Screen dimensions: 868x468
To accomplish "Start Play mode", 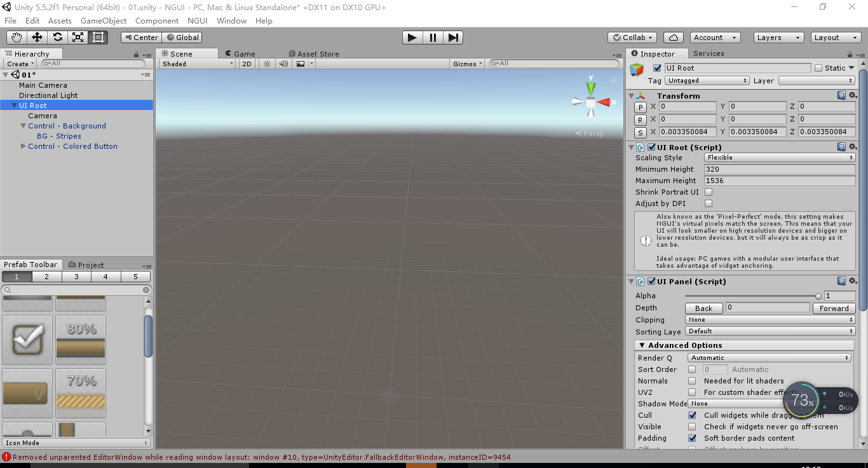I will (x=412, y=38).
